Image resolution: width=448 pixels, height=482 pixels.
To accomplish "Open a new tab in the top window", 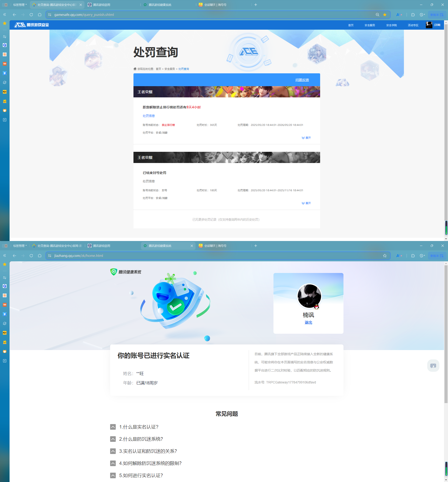I will (256, 5).
